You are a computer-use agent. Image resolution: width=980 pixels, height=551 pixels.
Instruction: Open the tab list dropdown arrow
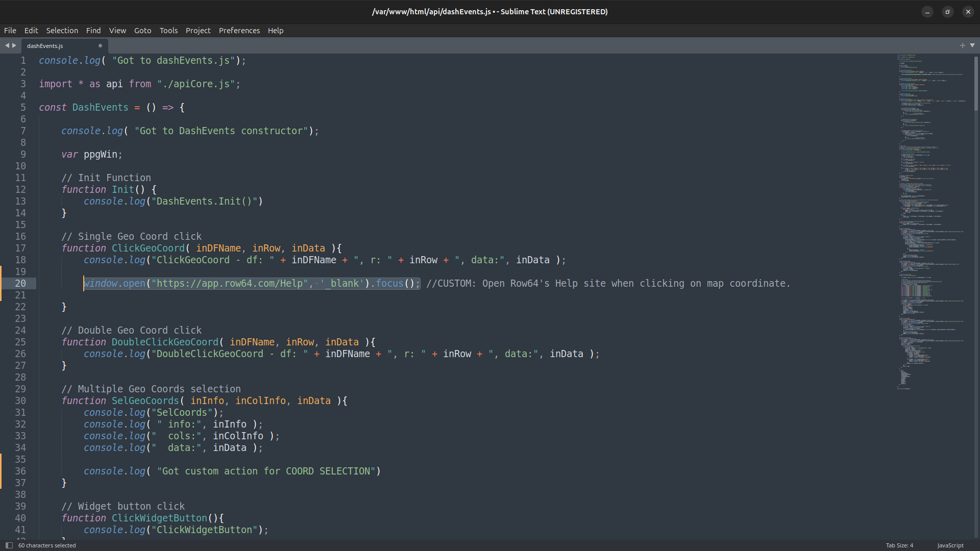point(972,45)
